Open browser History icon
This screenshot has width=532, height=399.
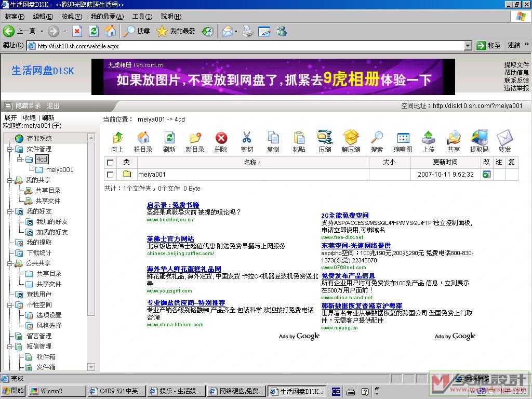[208, 31]
